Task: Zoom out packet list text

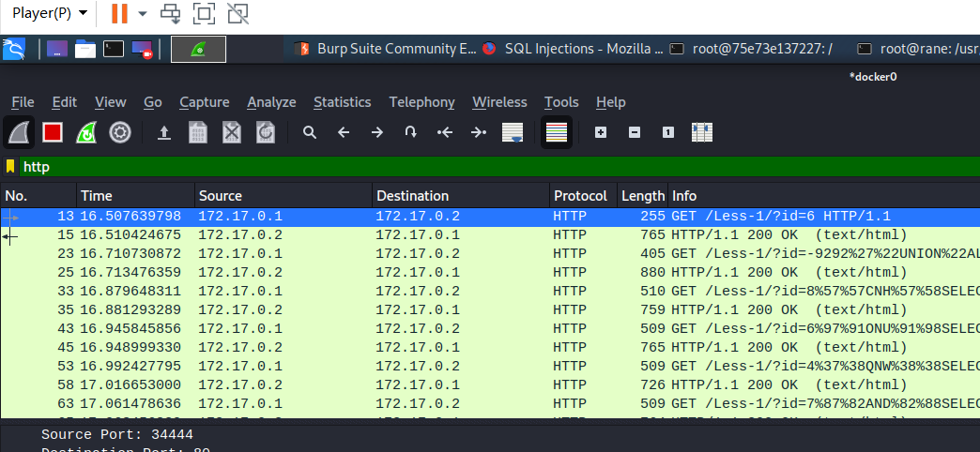Action: click(635, 132)
